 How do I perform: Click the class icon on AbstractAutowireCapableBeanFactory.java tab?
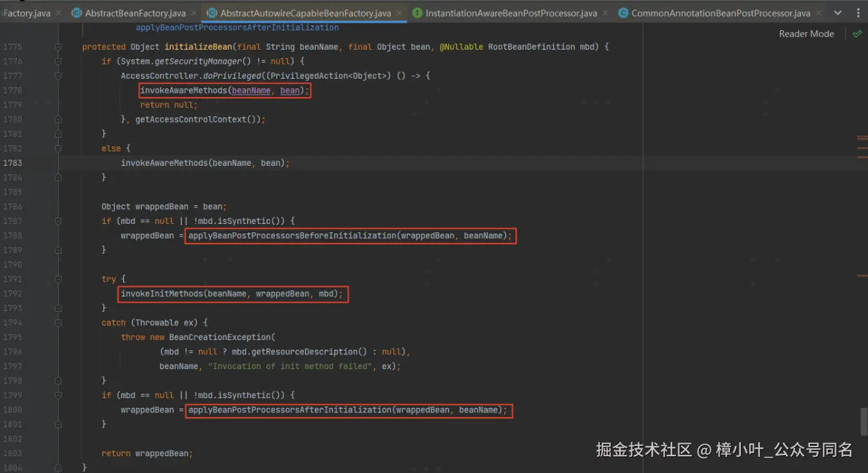[212, 13]
